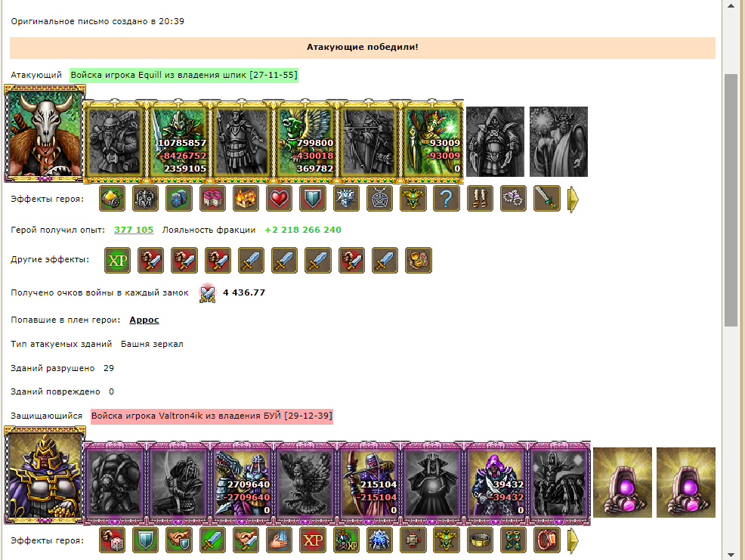Click the green XP icon in other effects

pyautogui.click(x=117, y=260)
